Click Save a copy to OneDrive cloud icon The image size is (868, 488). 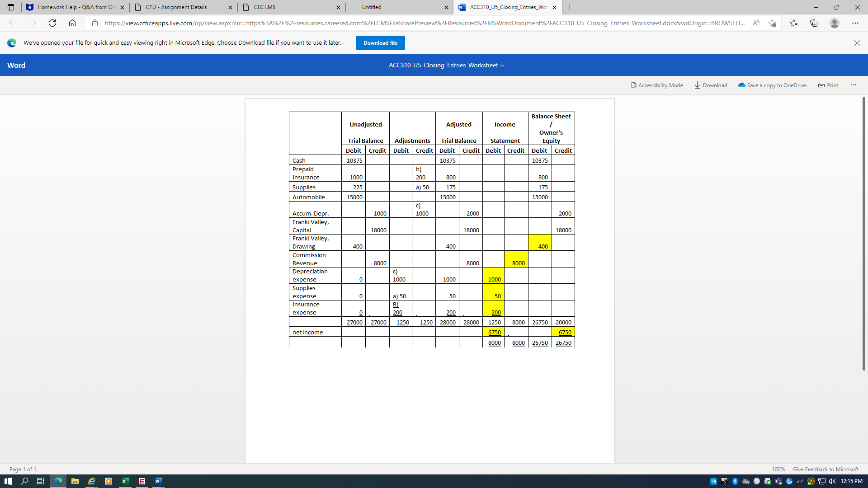pos(741,85)
